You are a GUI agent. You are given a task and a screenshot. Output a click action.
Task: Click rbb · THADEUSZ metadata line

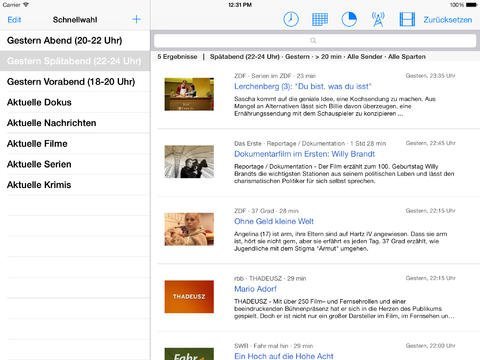[x=270, y=278]
